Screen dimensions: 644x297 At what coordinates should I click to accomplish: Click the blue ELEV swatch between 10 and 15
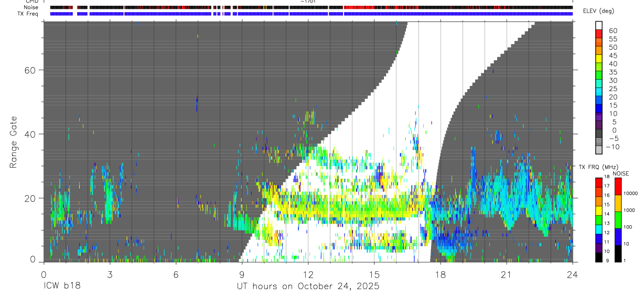(x=599, y=108)
